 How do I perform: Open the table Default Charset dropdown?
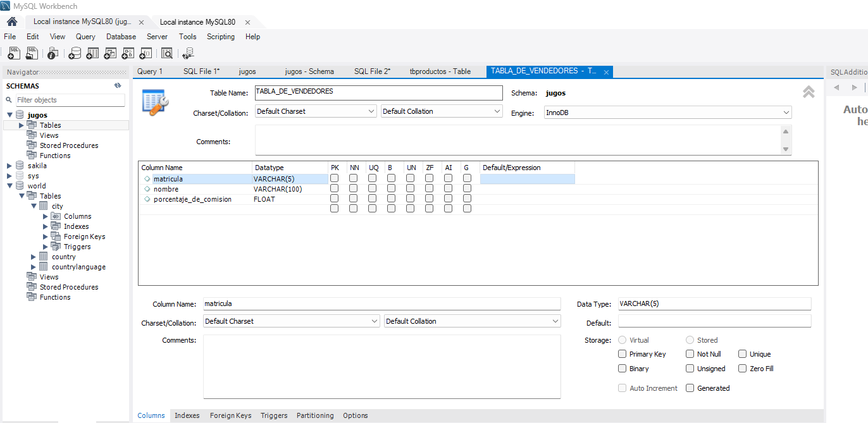[x=316, y=111]
